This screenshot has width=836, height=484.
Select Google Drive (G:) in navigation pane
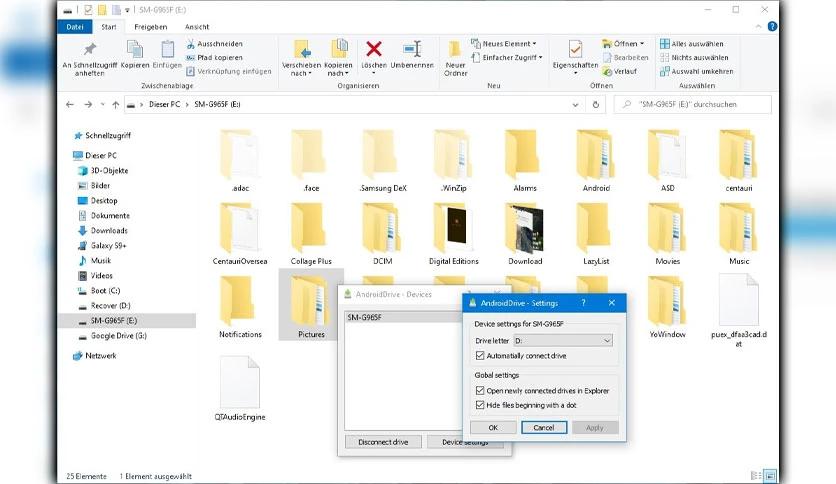[x=118, y=336]
